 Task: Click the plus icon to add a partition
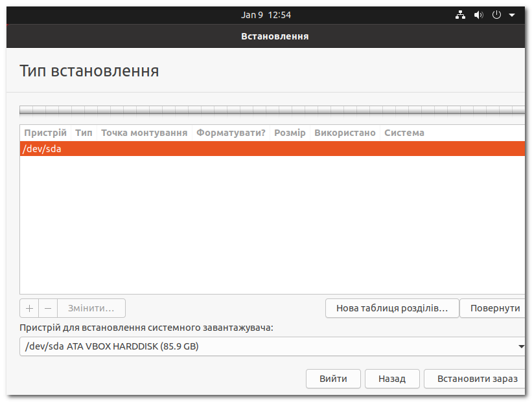[29, 307]
